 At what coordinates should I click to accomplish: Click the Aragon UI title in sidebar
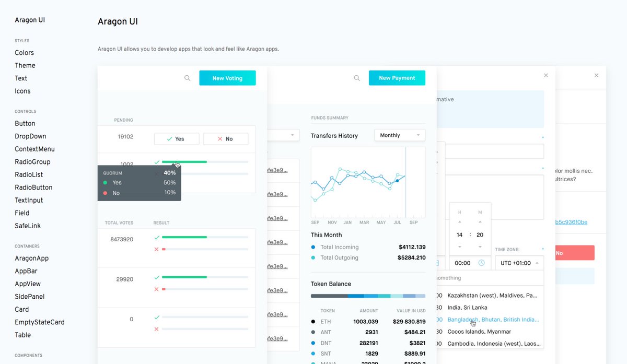[x=30, y=20]
